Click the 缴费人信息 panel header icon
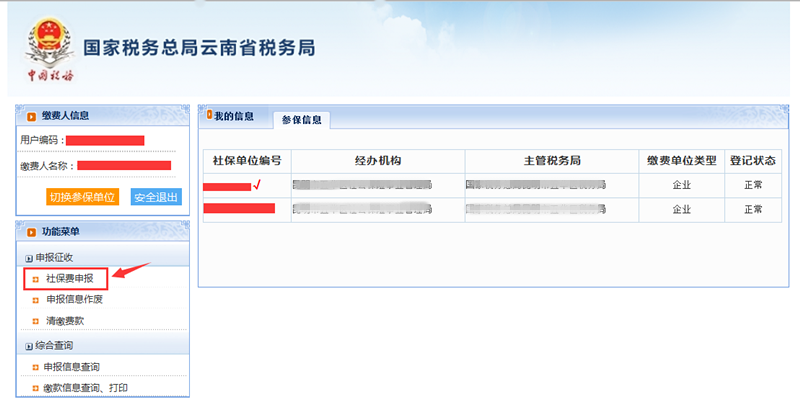The height and width of the screenshot is (399, 800). tap(32, 117)
